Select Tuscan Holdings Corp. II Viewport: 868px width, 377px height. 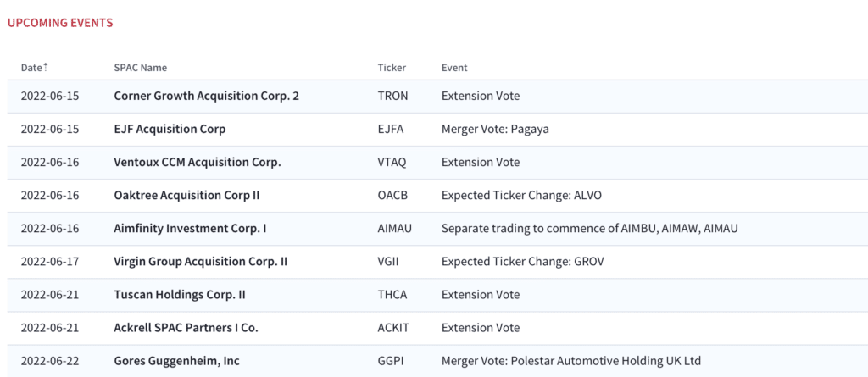point(180,295)
